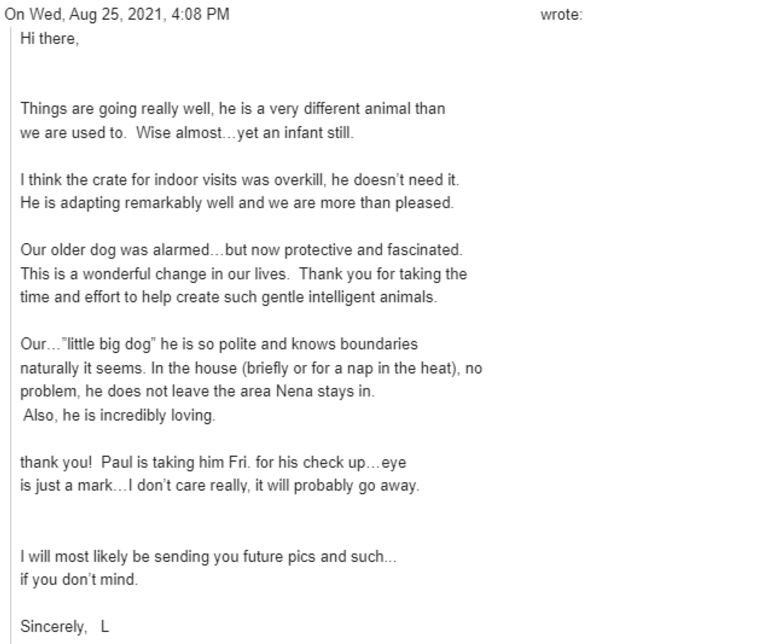Click the line starting 'naturally it seems'
Image resolution: width=782 pixels, height=644 pixels.
pos(251,368)
